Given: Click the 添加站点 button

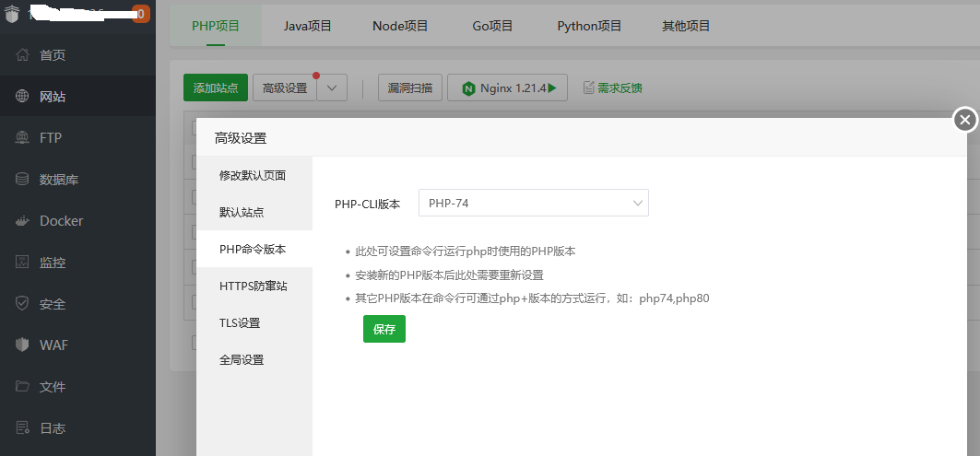Looking at the screenshot, I should pyautogui.click(x=216, y=88).
